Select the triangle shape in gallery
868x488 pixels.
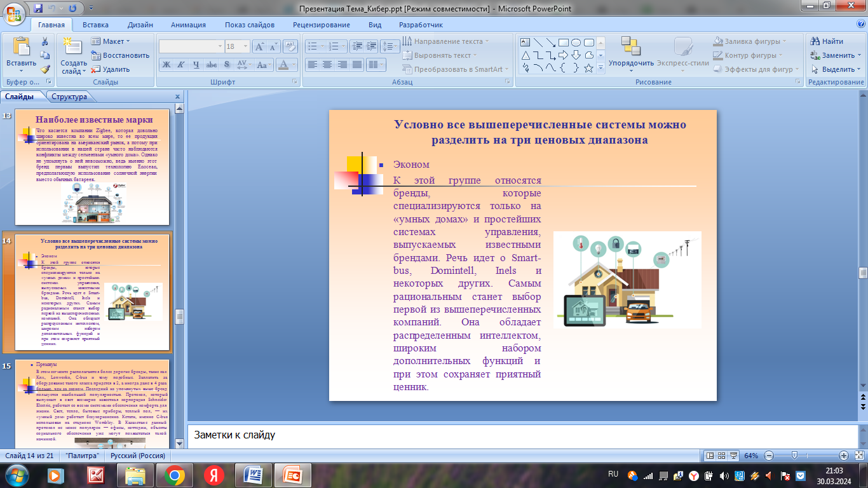coord(526,55)
